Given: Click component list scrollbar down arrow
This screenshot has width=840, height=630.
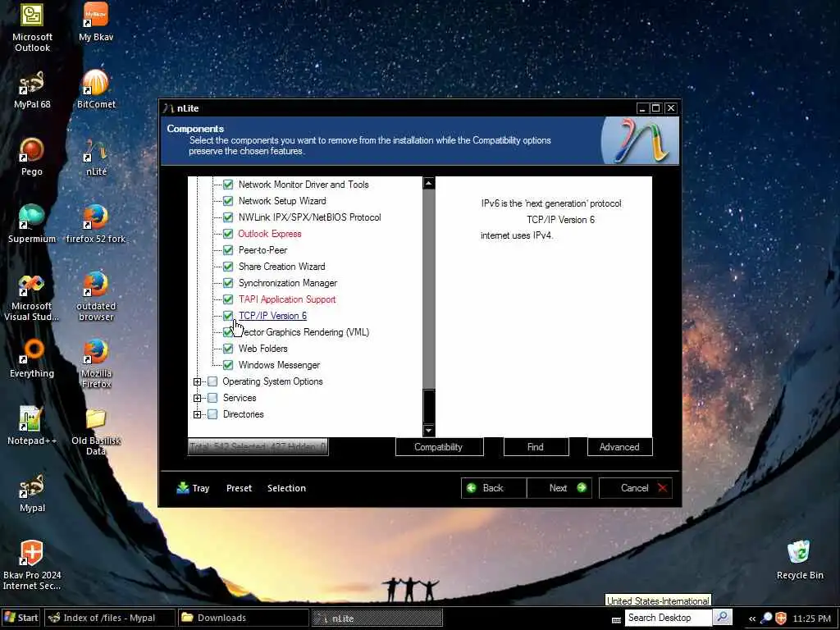Looking at the screenshot, I should click(428, 430).
